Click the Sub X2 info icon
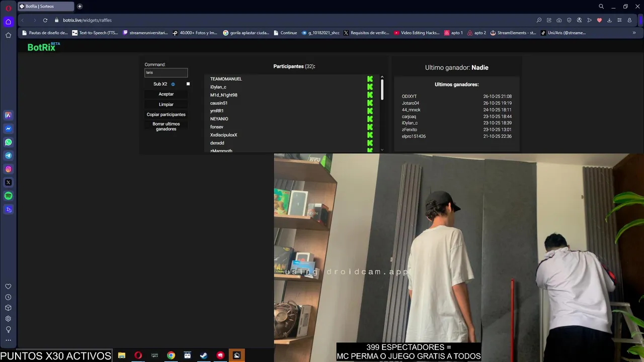Viewport: 644px width, 362px height. pyautogui.click(x=173, y=84)
